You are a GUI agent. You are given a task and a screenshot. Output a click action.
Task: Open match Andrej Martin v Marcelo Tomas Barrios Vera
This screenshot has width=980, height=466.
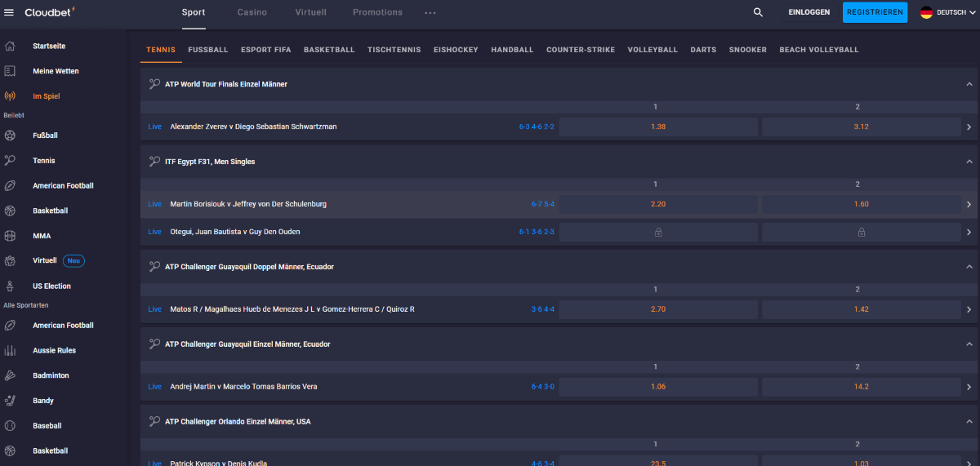tap(243, 387)
